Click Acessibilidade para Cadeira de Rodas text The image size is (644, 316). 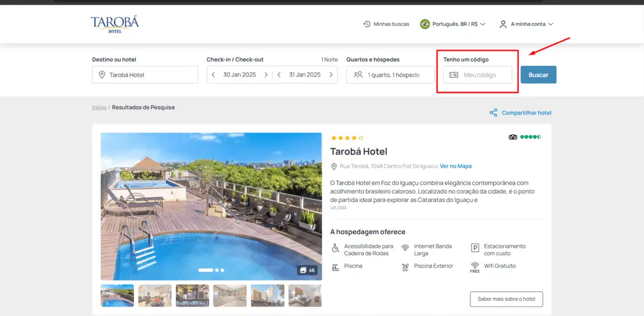(369, 250)
